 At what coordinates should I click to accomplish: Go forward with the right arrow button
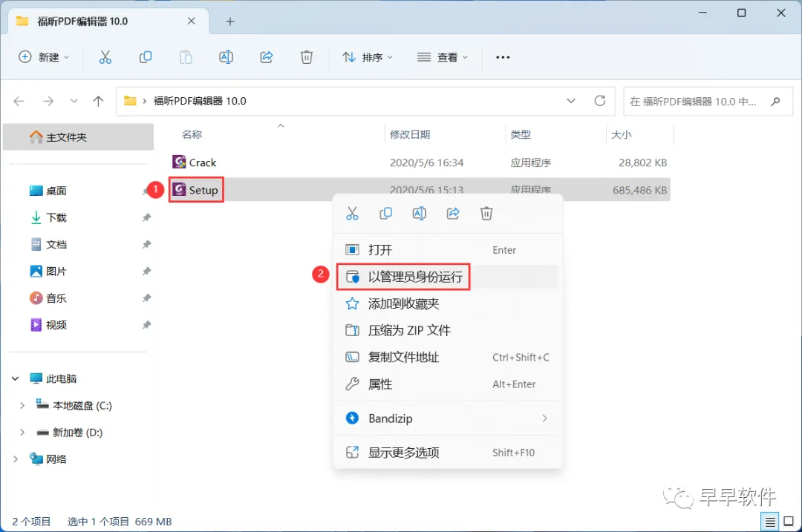pos(48,101)
